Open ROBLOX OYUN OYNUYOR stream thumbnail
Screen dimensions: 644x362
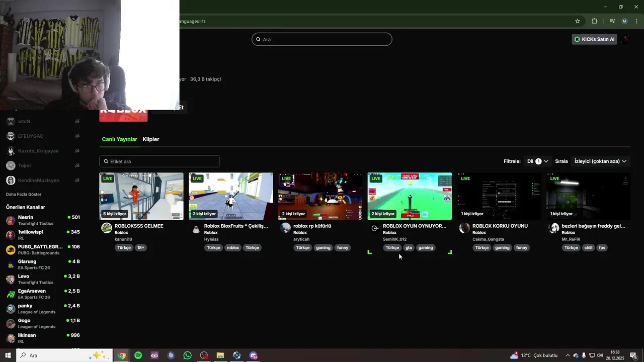410,196
